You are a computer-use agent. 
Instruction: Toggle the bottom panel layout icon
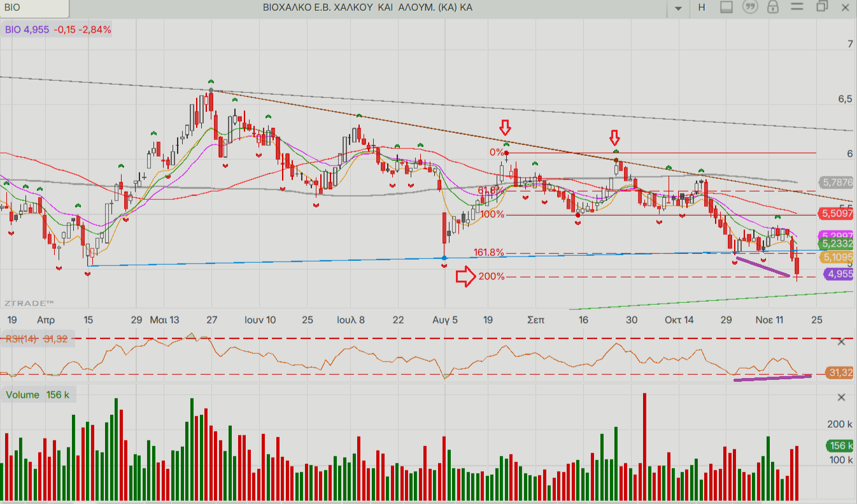tap(727, 8)
